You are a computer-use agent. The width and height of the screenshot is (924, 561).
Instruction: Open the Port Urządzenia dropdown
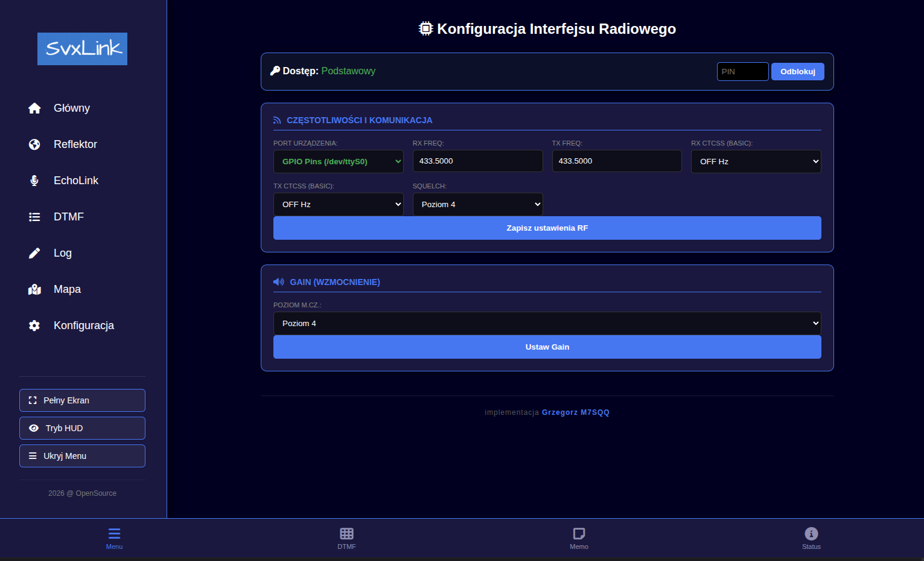[338, 162]
